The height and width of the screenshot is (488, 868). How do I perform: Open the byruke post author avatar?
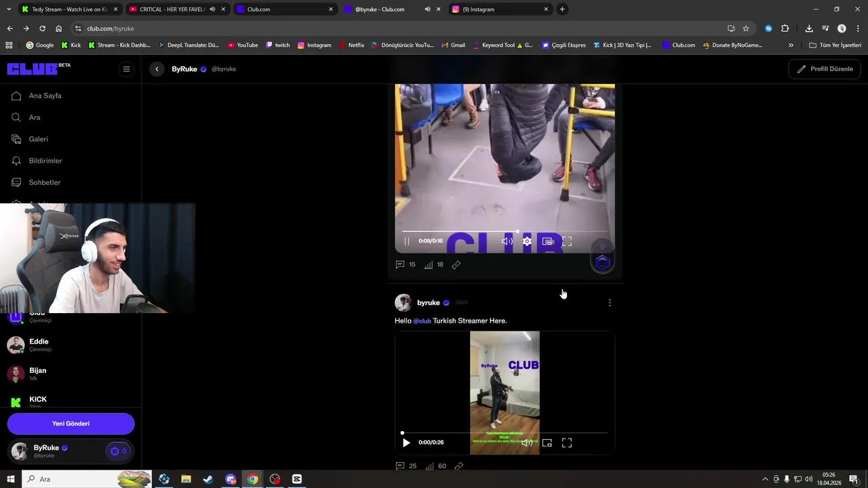tap(403, 303)
